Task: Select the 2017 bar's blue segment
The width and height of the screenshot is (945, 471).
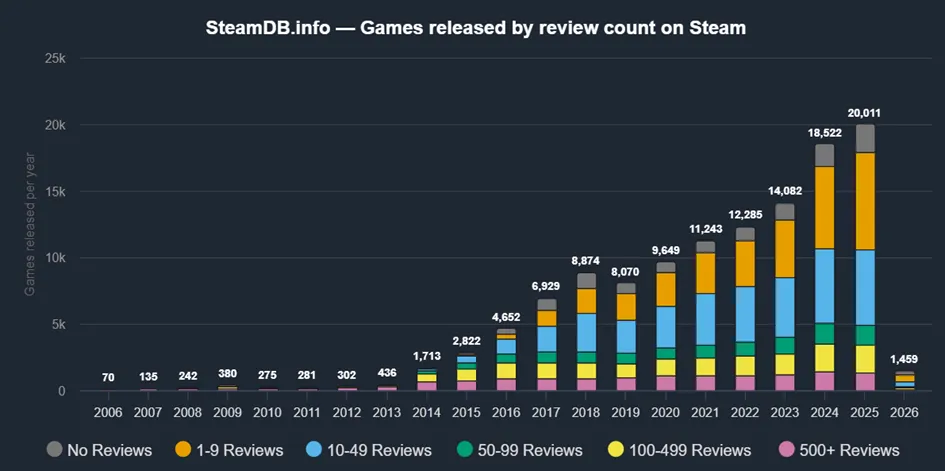Action: click(547, 339)
